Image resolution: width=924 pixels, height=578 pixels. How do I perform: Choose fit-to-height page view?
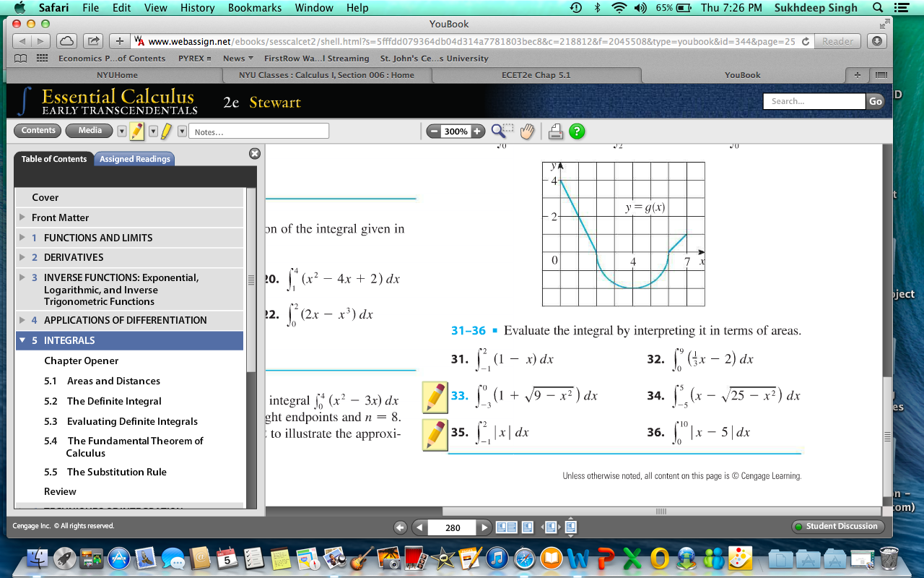(570, 527)
